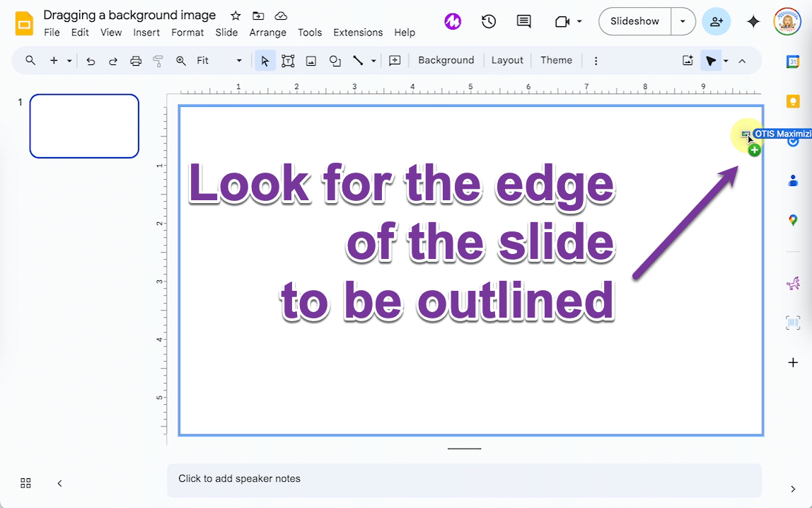Click the unicorn add-on icon
Viewport: 812px width, 508px height.
(x=793, y=283)
